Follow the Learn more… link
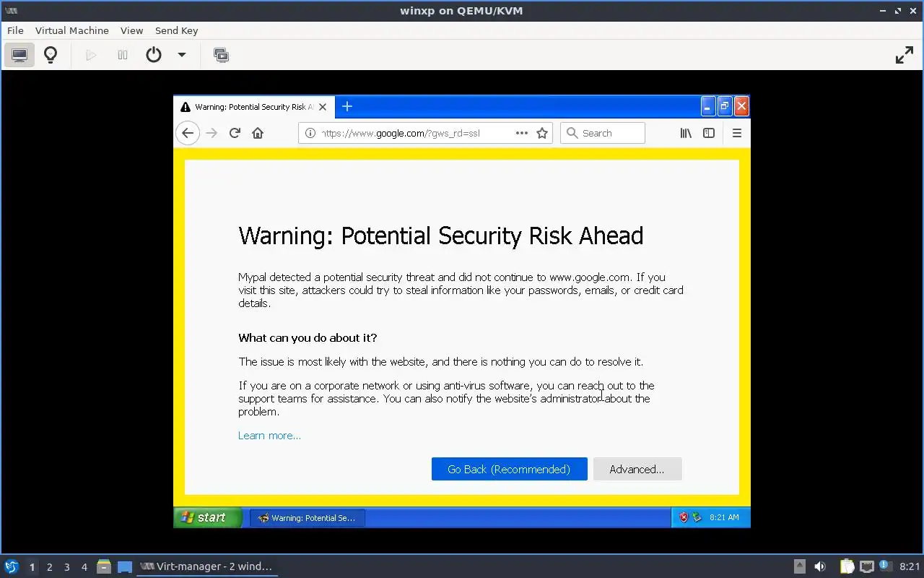The width and height of the screenshot is (924, 578). pyautogui.click(x=269, y=436)
